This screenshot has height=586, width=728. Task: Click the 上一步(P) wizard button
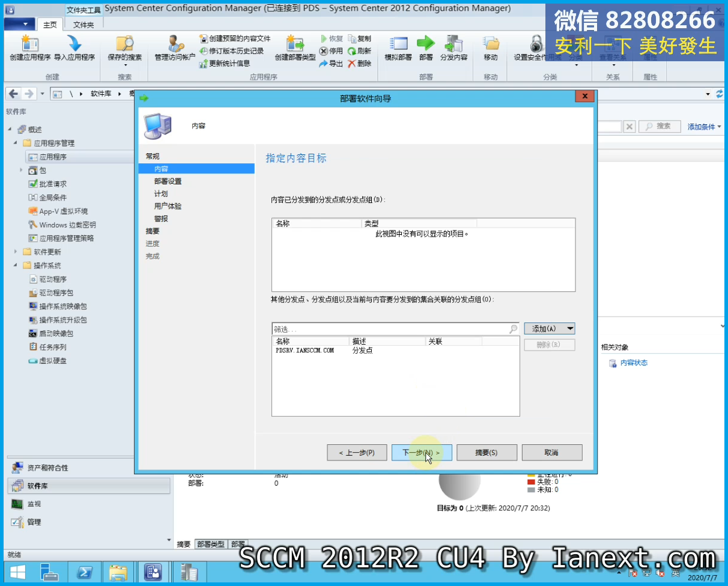[x=357, y=452]
